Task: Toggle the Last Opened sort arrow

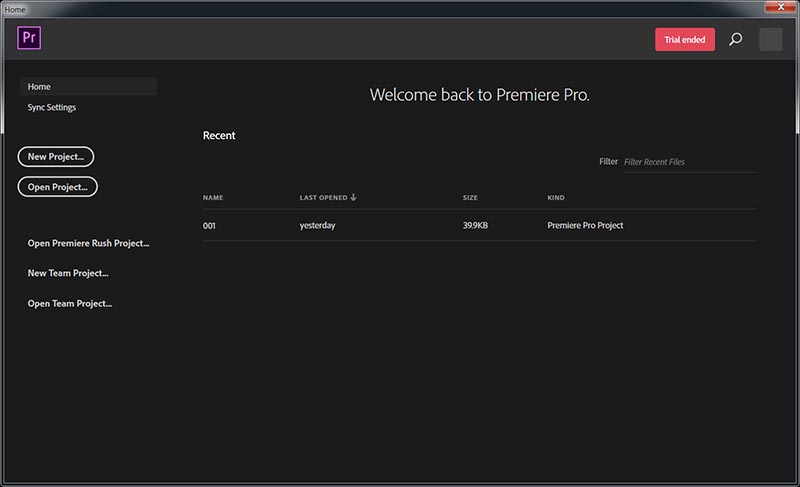Action: [x=353, y=197]
